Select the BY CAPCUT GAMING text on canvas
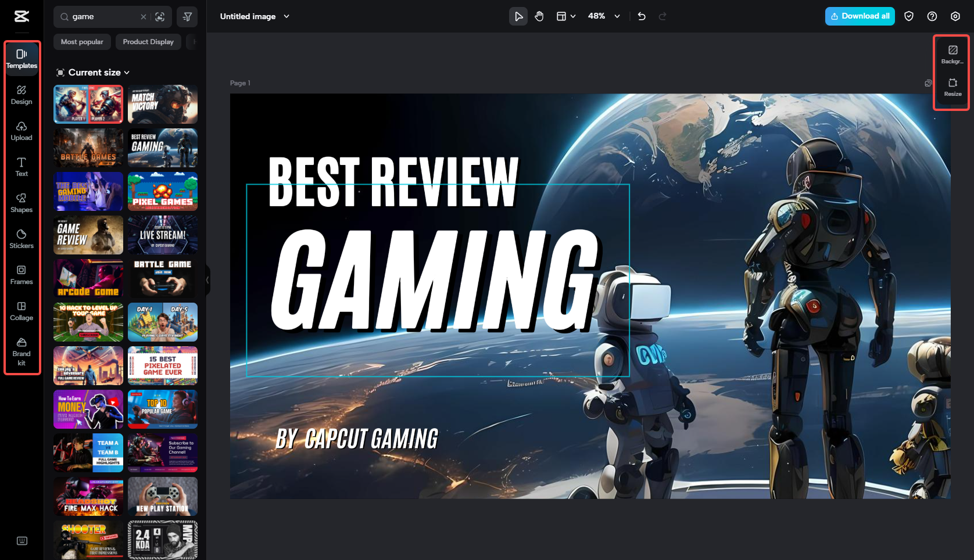Viewport: 974px width, 560px height. [x=357, y=439]
